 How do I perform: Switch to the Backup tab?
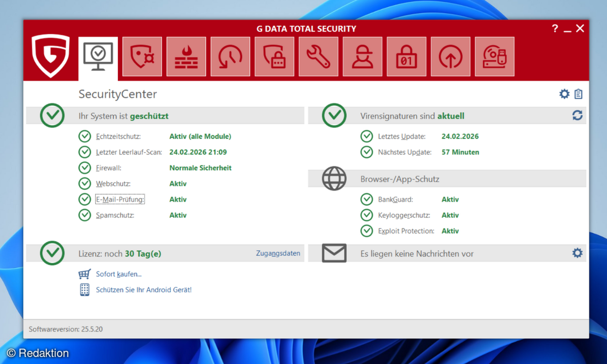[x=450, y=56]
